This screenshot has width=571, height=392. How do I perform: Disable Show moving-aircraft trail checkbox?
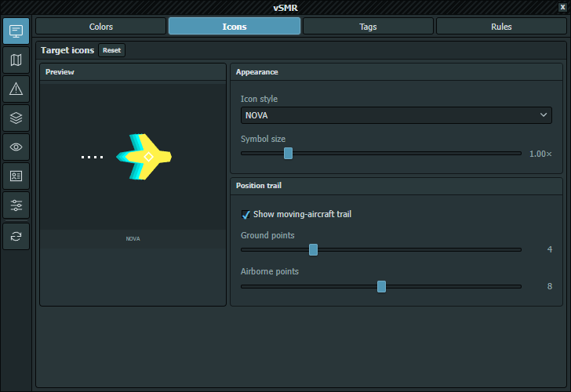point(245,214)
